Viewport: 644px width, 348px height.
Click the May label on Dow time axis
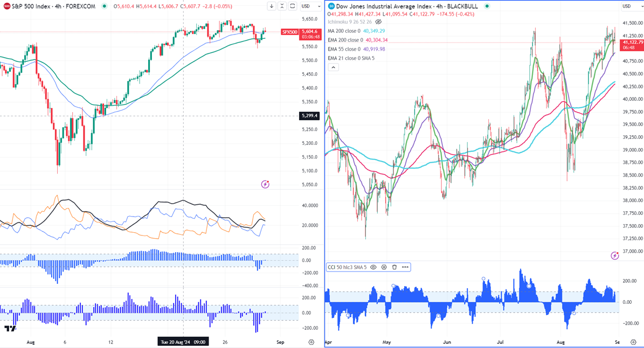(x=386, y=342)
